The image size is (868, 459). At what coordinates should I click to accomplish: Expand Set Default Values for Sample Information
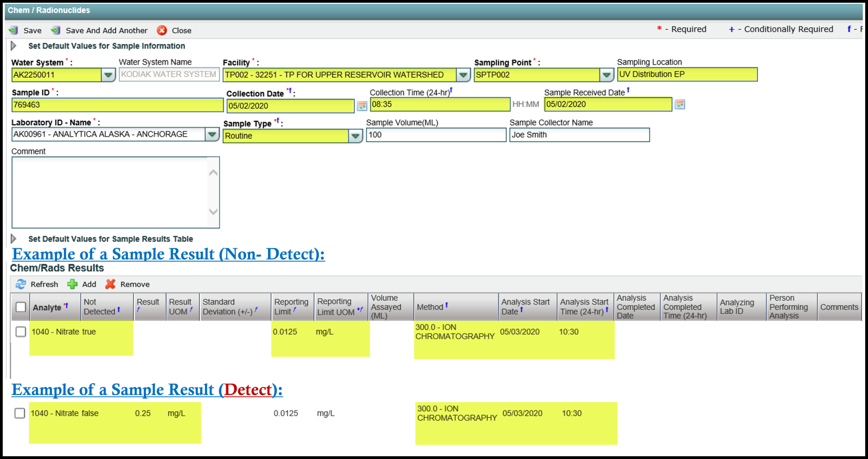pos(14,46)
